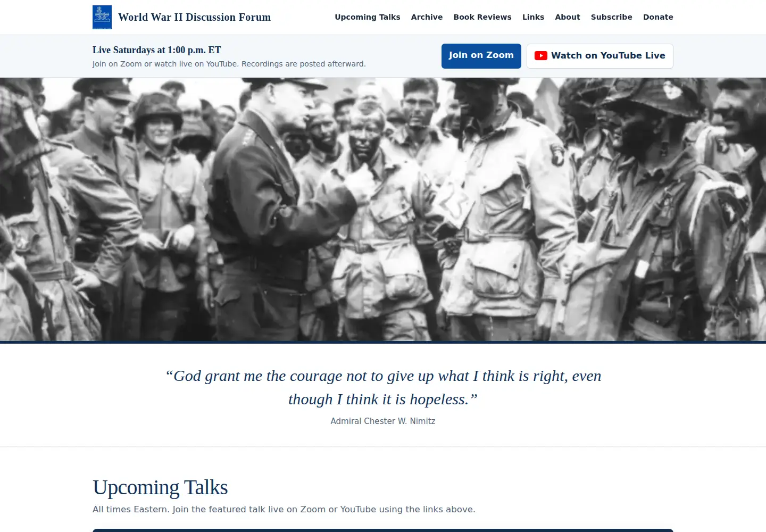Open the Upcoming Talks menu item
The image size is (766, 532).
(368, 17)
